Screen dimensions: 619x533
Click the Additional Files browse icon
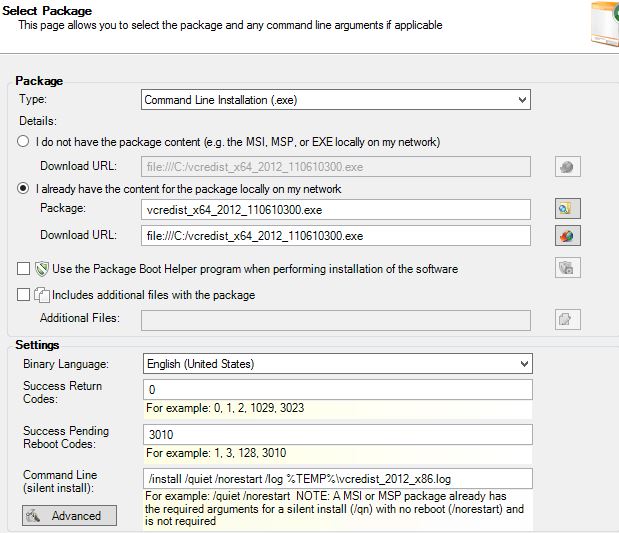[x=567, y=319]
